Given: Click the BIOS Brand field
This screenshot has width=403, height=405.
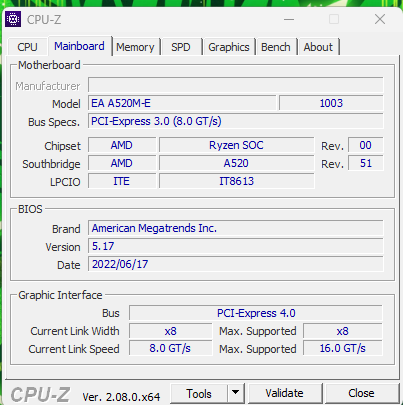Looking at the screenshot, I should (236, 228).
